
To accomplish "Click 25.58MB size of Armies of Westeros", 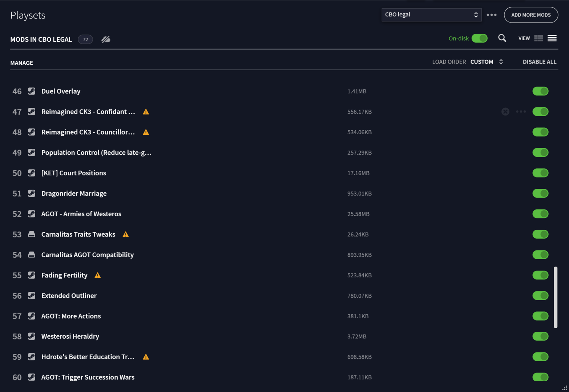I will point(358,214).
